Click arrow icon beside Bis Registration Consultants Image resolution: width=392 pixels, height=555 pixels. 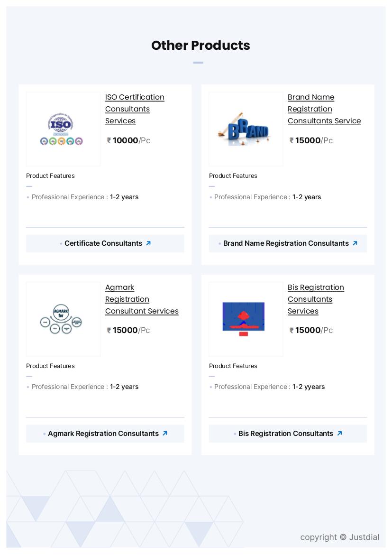pos(339,434)
